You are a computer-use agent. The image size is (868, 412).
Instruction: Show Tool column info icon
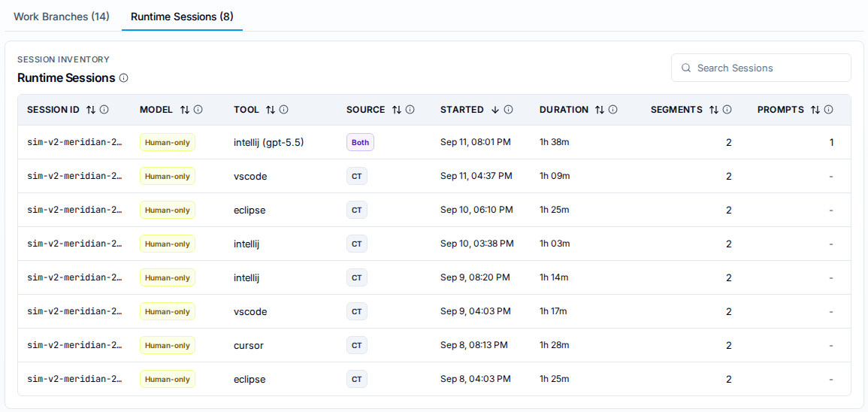tap(283, 110)
